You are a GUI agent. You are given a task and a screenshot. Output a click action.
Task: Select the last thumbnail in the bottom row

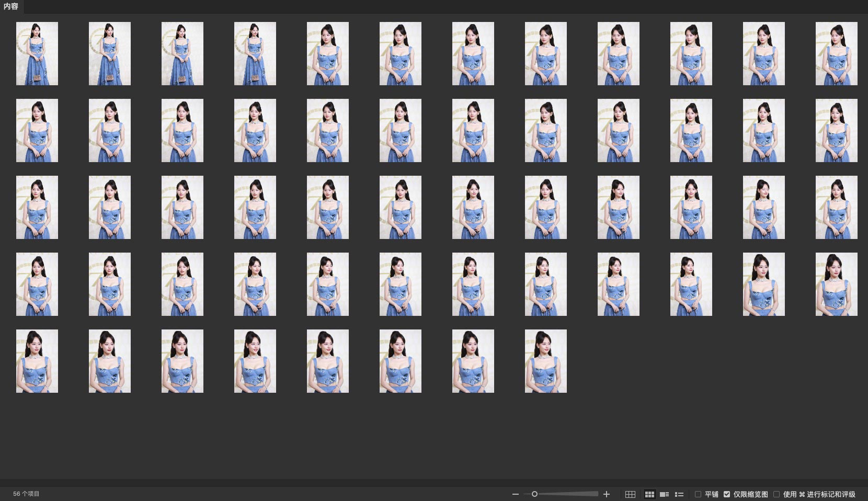pyautogui.click(x=545, y=361)
